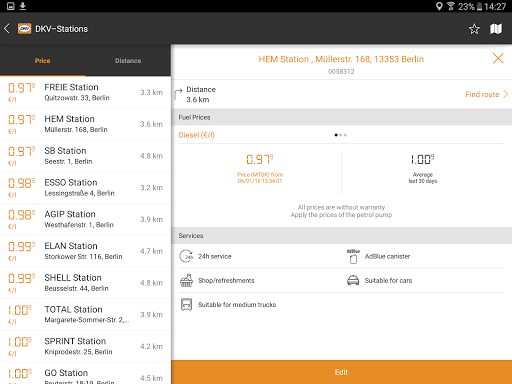Tap the orange Edit button

pyautogui.click(x=341, y=372)
